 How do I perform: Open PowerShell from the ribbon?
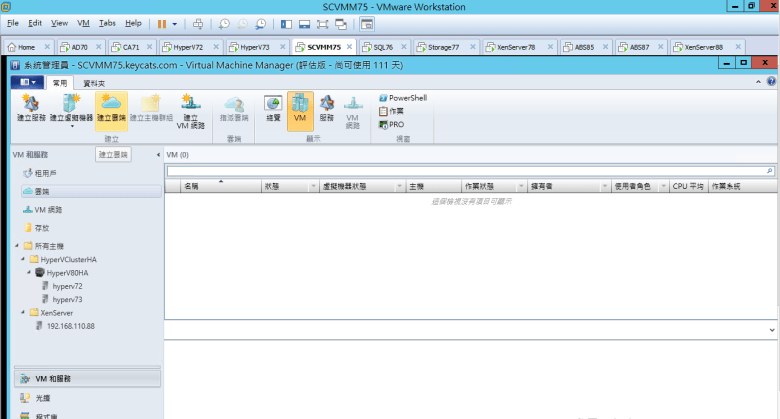coord(402,98)
